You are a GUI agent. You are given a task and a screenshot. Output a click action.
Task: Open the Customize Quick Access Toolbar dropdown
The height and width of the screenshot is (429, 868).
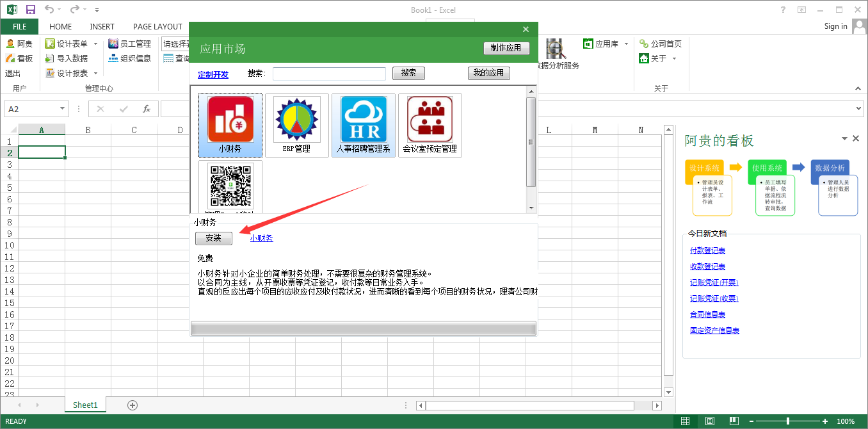click(97, 10)
